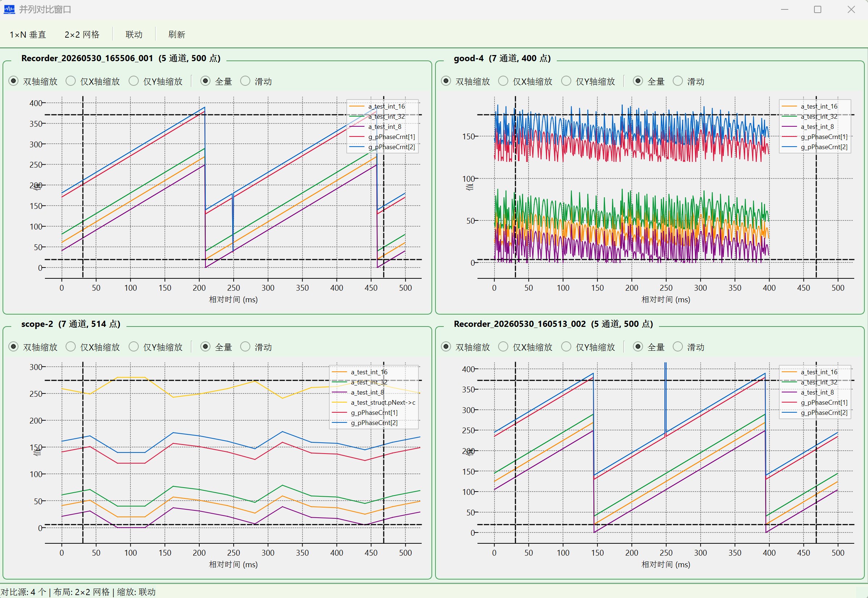Toggle the 联动 linked zoom button
This screenshot has height=598, width=868.
[x=134, y=35]
